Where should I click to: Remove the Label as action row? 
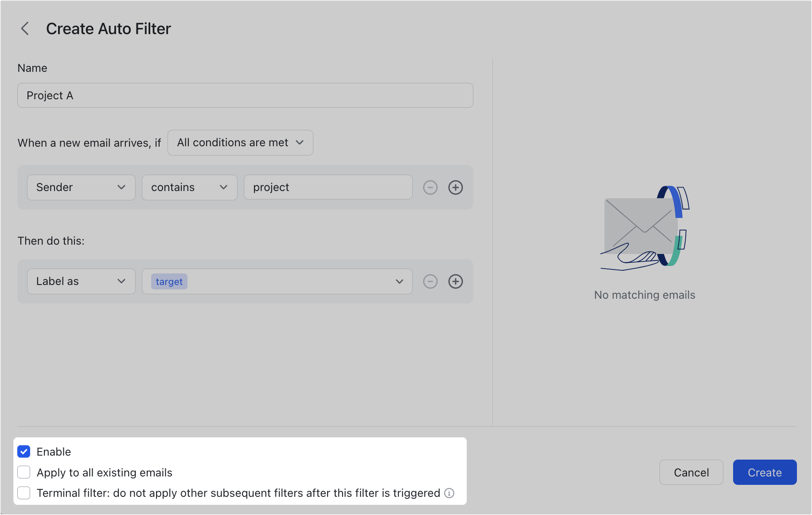[x=430, y=281]
